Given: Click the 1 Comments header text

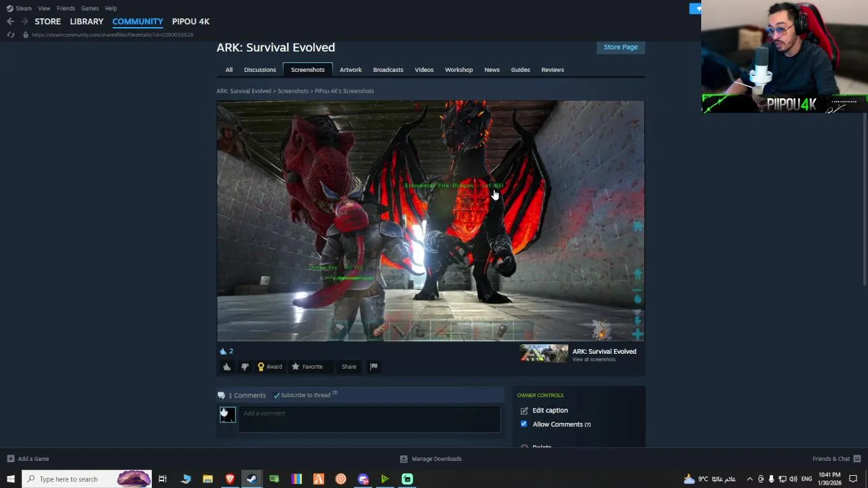Looking at the screenshot, I should (247, 395).
